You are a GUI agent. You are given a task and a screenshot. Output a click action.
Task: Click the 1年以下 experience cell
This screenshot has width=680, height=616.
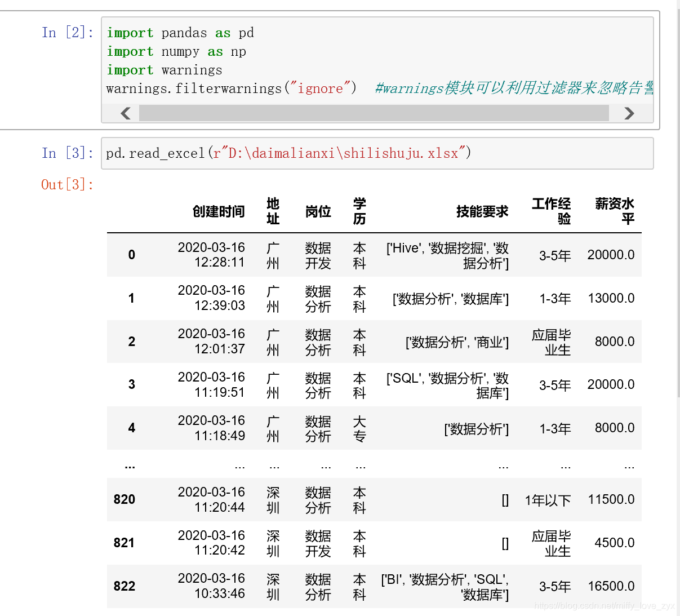[x=548, y=500]
